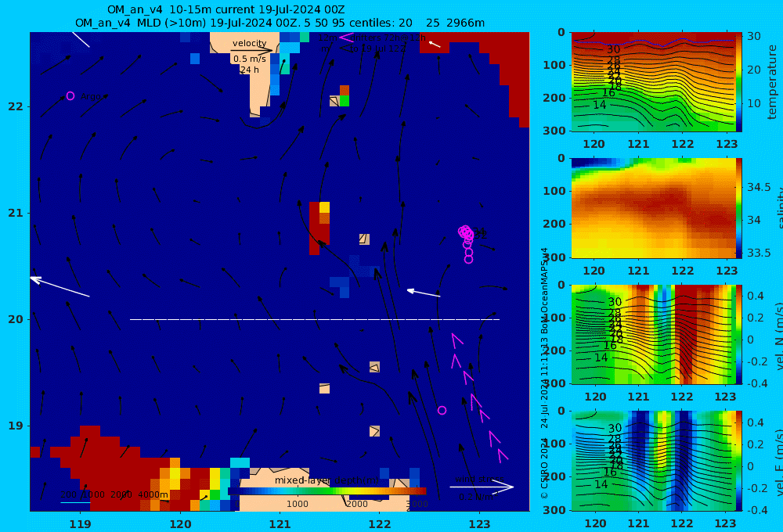Viewport: 783px width, 532px height.
Task: Click the '0.2 N/m' wind stress value
Action: pyautogui.click(x=476, y=497)
